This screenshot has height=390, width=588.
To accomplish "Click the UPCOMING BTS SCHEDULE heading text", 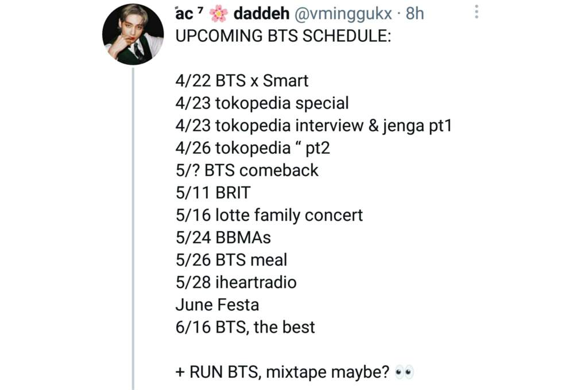I will coord(283,36).
